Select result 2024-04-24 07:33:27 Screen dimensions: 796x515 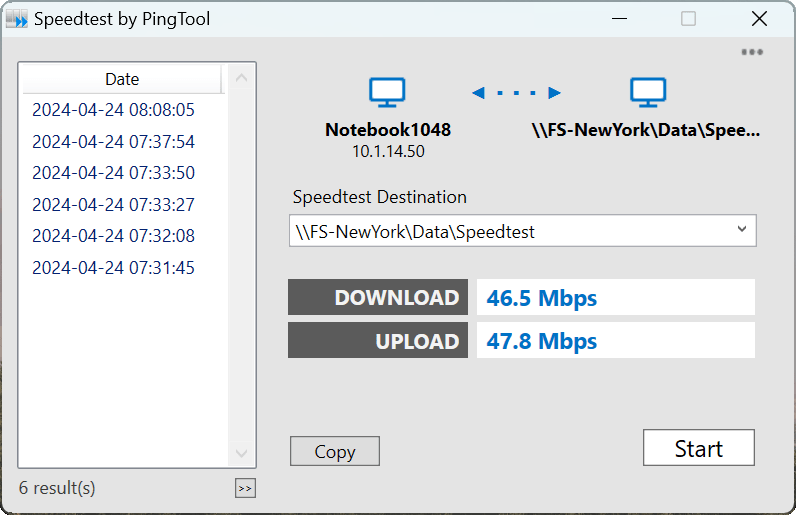[113, 205]
